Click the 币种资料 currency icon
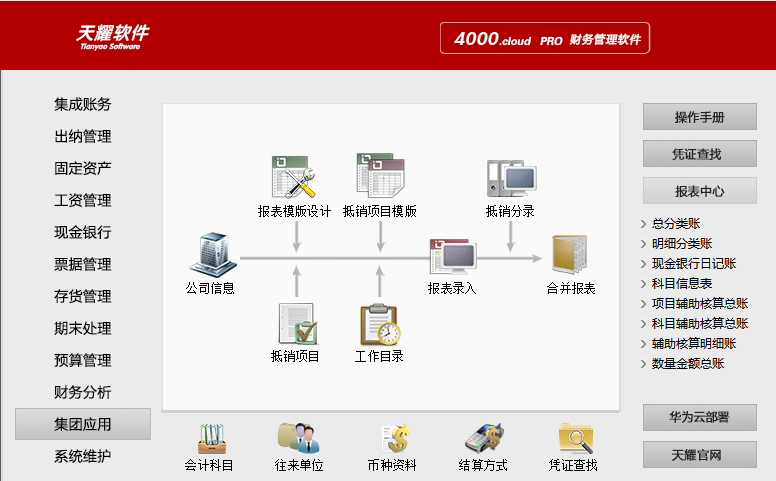The image size is (776, 481). [391, 438]
